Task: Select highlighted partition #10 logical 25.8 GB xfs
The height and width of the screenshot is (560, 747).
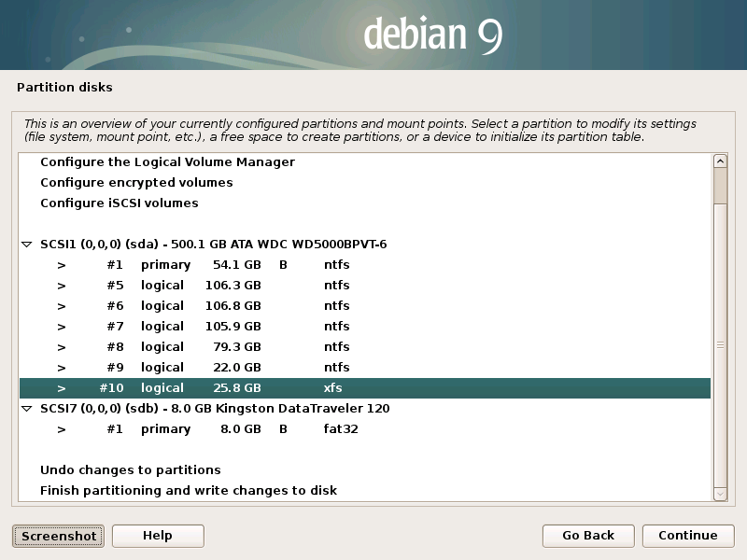Action: point(365,388)
